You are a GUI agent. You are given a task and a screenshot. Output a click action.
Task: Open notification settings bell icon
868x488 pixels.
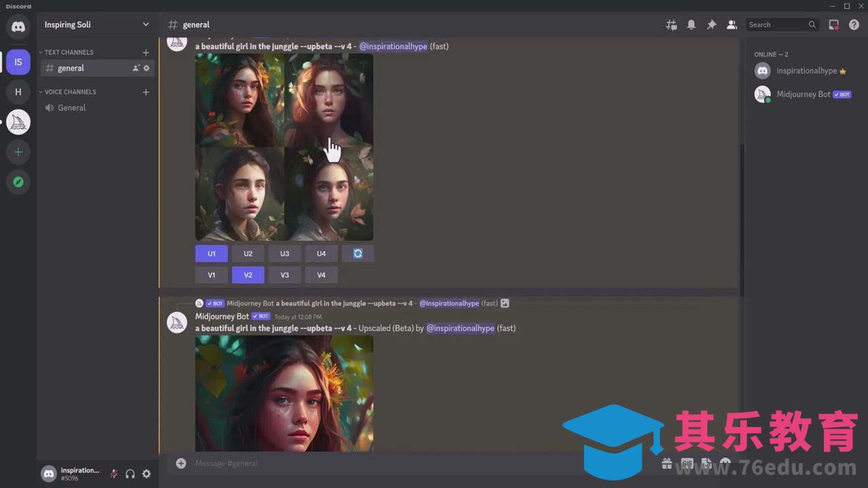point(691,24)
